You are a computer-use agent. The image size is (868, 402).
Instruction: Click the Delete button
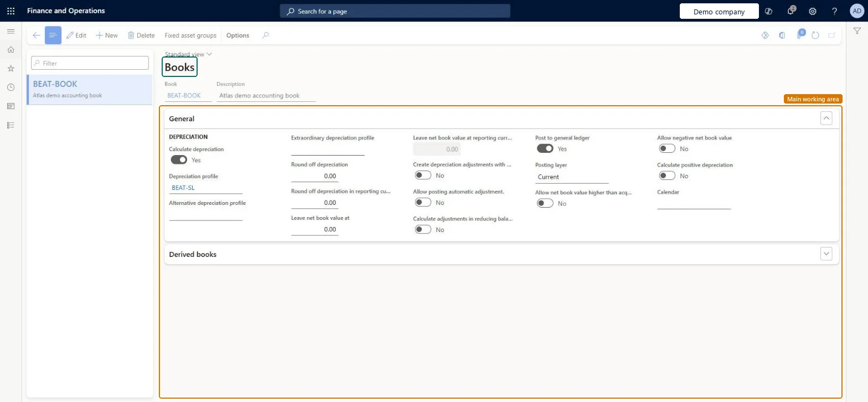(x=141, y=35)
